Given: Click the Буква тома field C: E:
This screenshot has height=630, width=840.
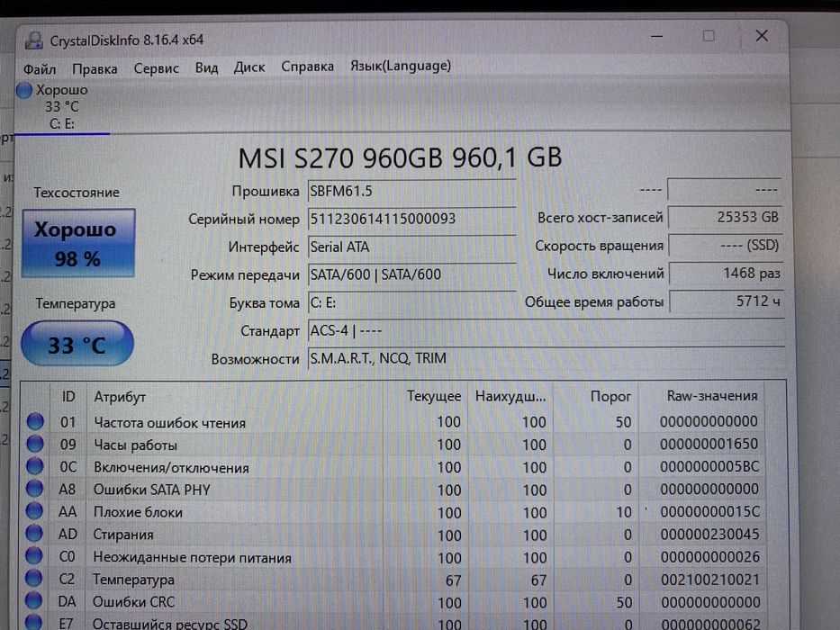Looking at the screenshot, I should pos(411,302).
